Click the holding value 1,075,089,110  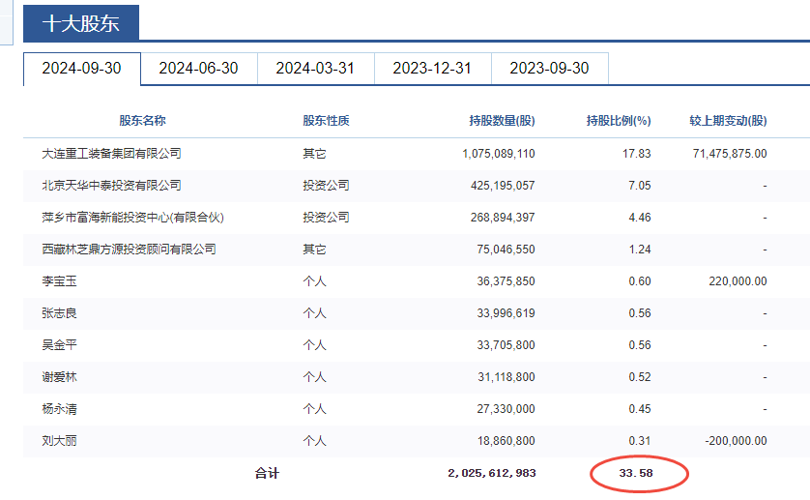[499, 153]
